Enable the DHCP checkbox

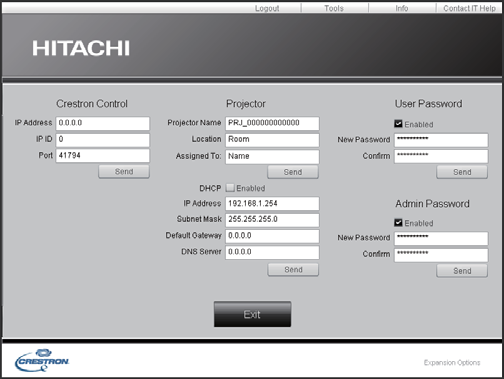pyautogui.click(x=230, y=188)
